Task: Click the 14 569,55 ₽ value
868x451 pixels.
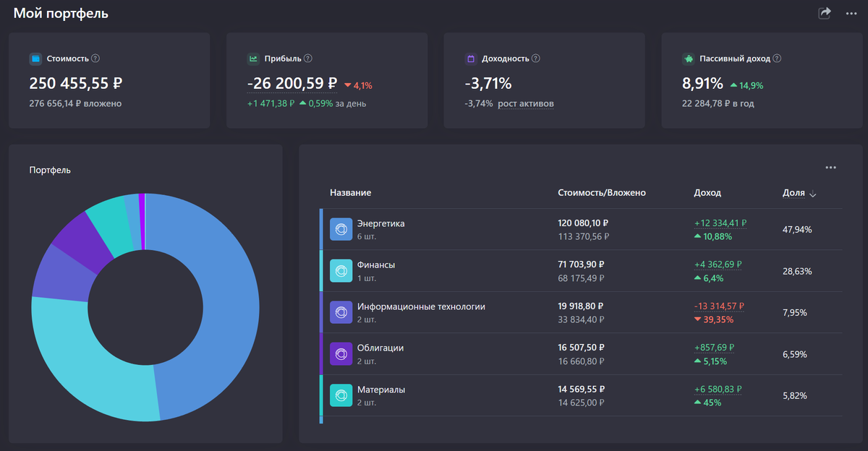Action: pos(581,390)
